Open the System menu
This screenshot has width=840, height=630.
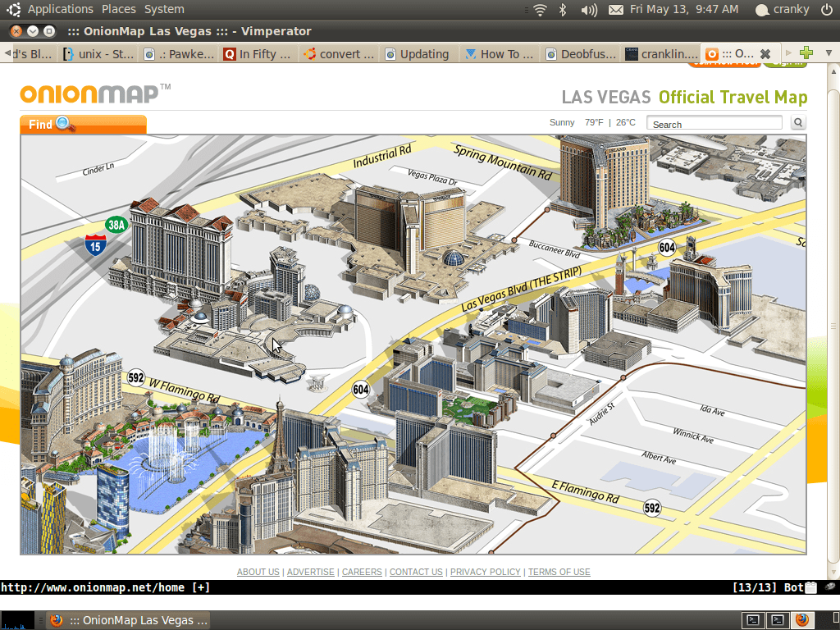point(163,9)
